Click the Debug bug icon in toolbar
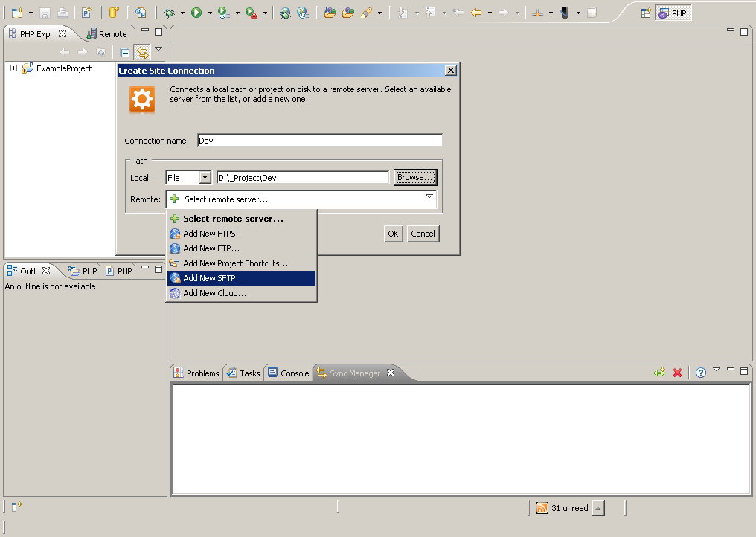 pos(170,13)
